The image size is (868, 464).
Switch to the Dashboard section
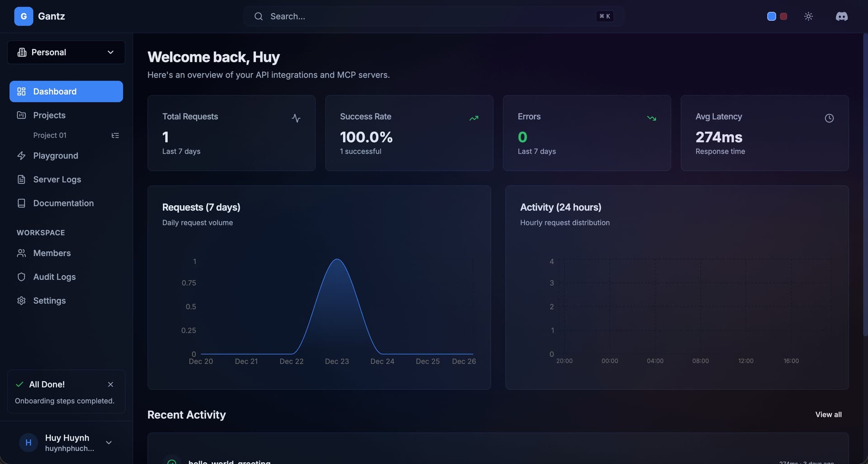click(54, 91)
